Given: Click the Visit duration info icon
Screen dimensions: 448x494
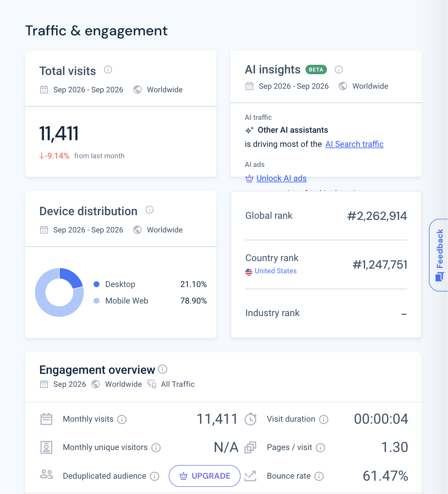Looking at the screenshot, I should 324,419.
